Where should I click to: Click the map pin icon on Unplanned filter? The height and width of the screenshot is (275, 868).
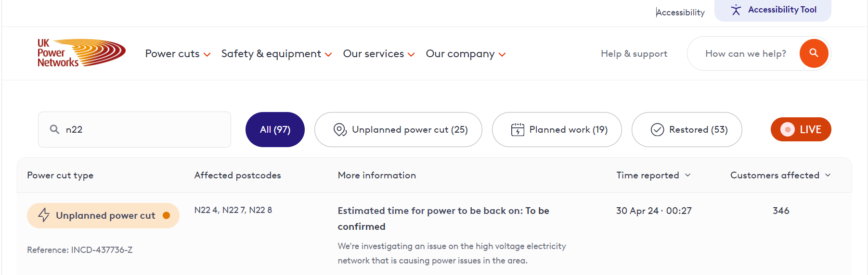click(340, 130)
